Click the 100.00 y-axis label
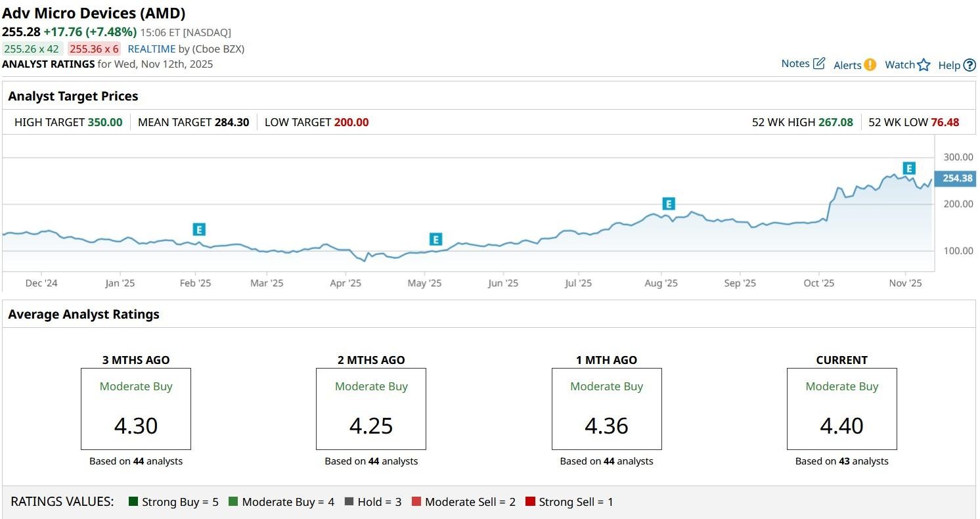 (x=958, y=251)
